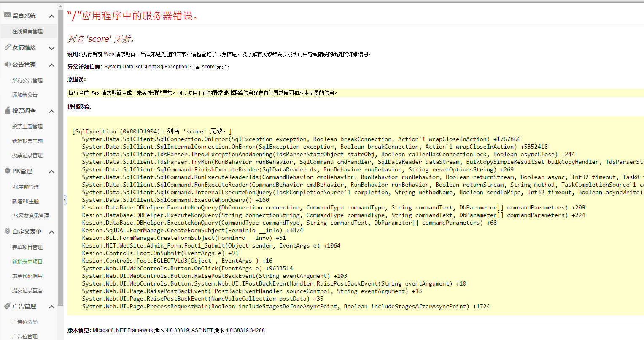Click the 广告管理 rocket icon
The image size is (644, 340).
(x=8, y=306)
